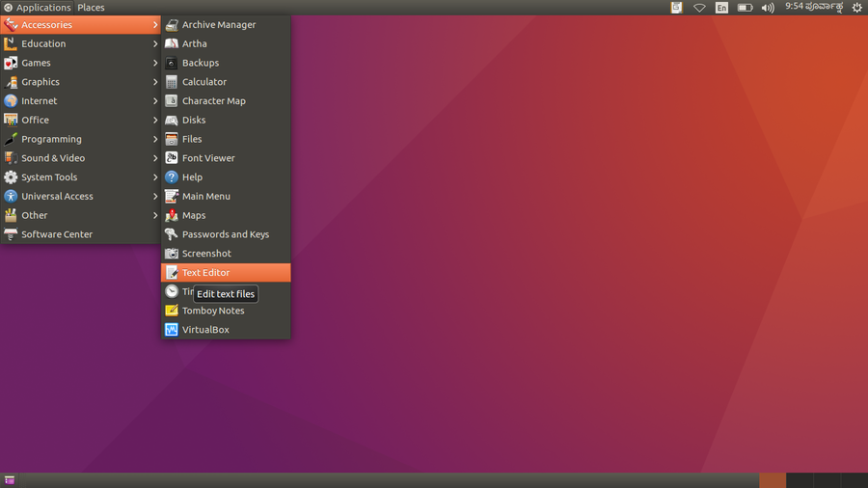Expand the Games submenu arrow
The height and width of the screenshot is (488, 868).
pos(155,63)
